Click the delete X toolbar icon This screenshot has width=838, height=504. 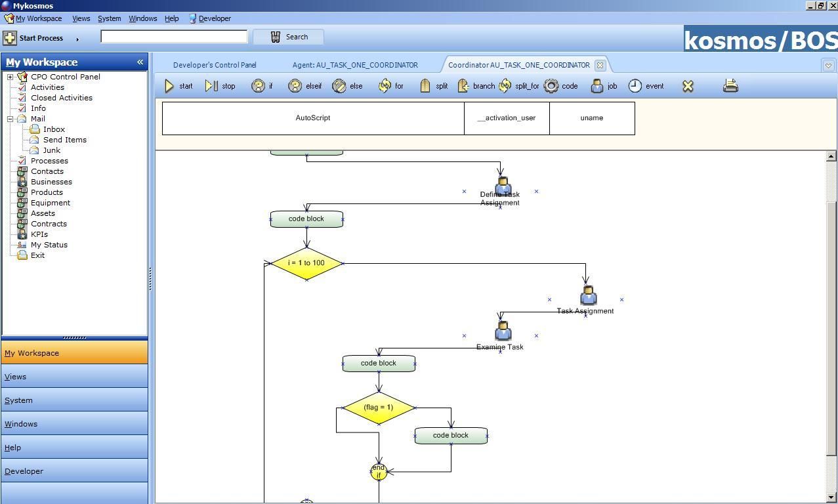(x=688, y=86)
